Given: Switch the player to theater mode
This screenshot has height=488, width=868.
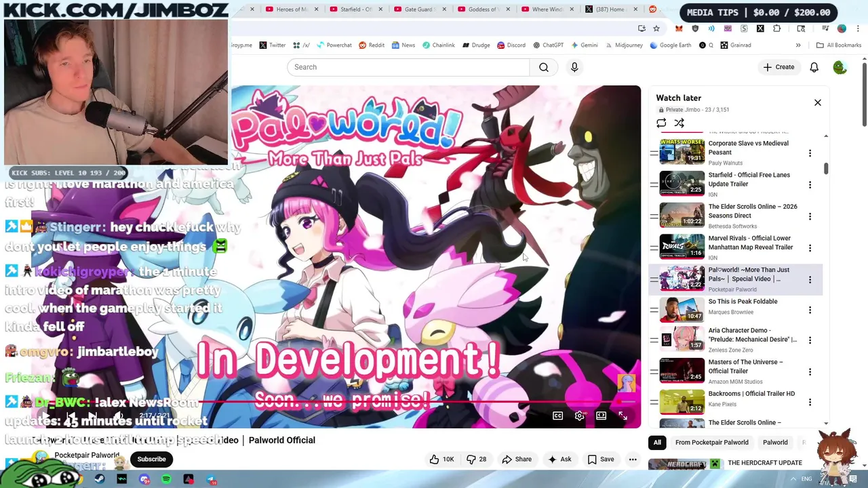Looking at the screenshot, I should [x=601, y=415].
